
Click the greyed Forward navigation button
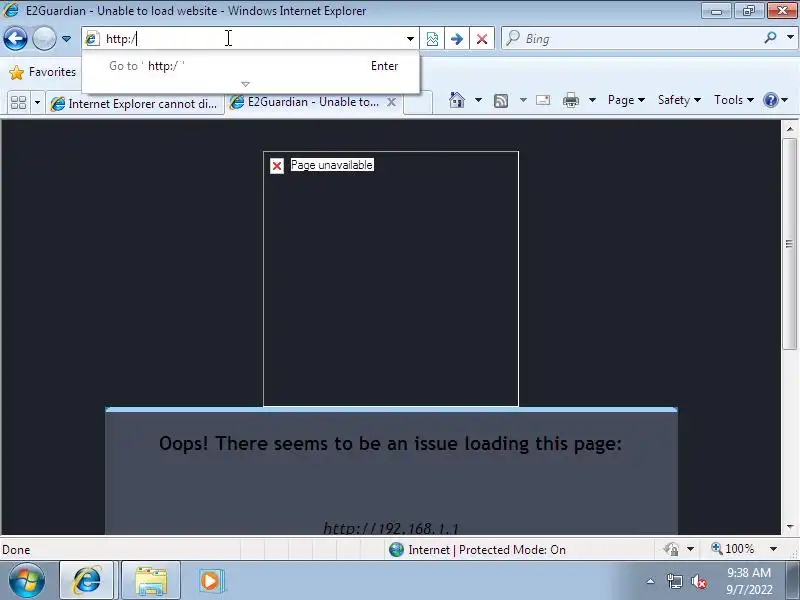point(44,38)
